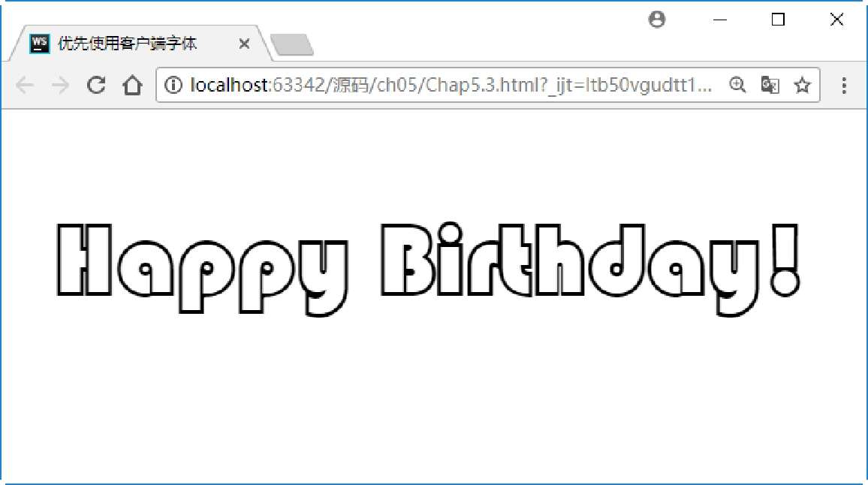This screenshot has height=485, width=868.
Task: Click the browser back arrow
Action: click(25, 86)
